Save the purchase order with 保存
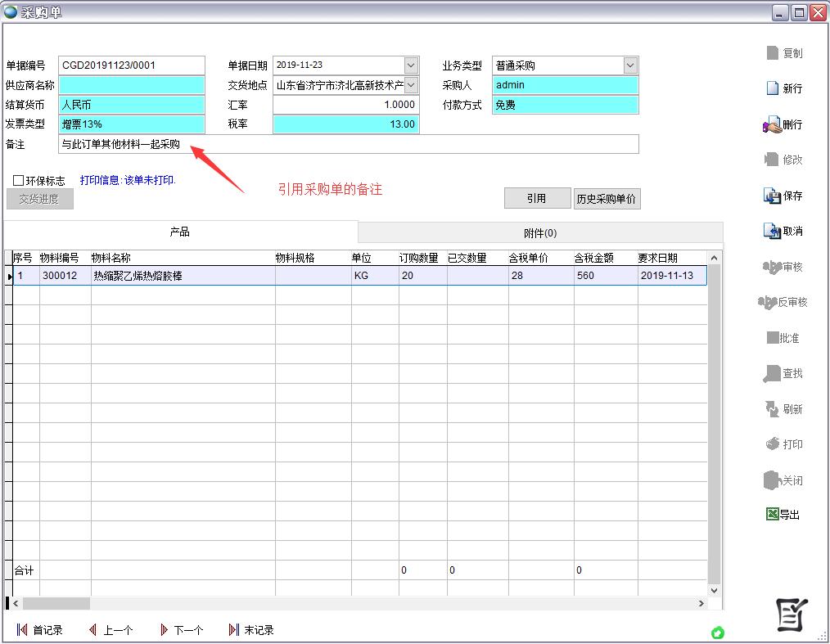The image size is (830, 644). coord(773,196)
